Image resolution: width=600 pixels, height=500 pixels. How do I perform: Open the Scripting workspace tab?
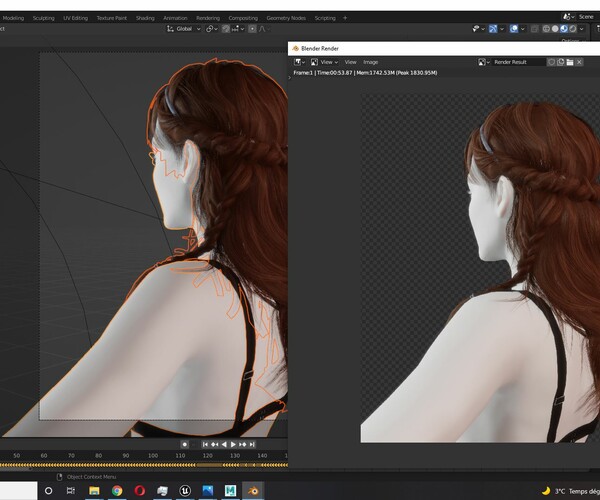[325, 18]
